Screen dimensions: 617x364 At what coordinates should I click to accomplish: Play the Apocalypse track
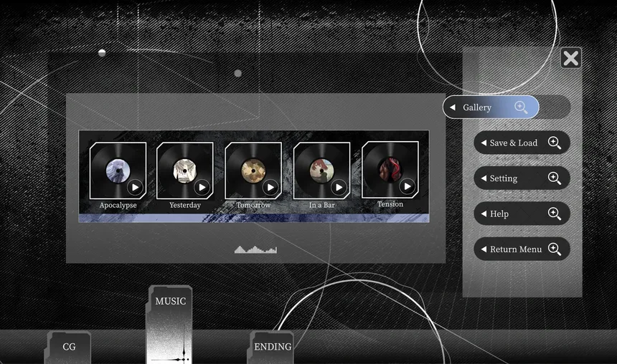pyautogui.click(x=135, y=187)
